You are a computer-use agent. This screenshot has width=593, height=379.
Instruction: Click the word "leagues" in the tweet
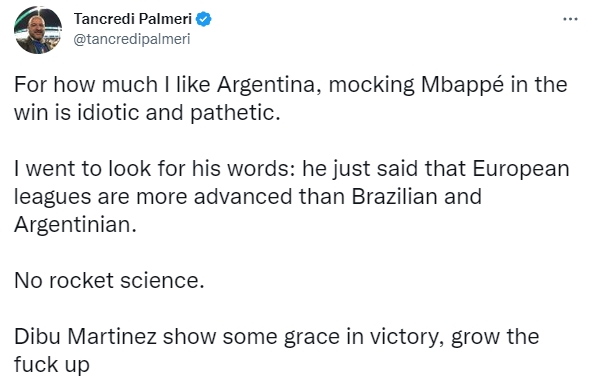pyautogui.click(x=53, y=197)
